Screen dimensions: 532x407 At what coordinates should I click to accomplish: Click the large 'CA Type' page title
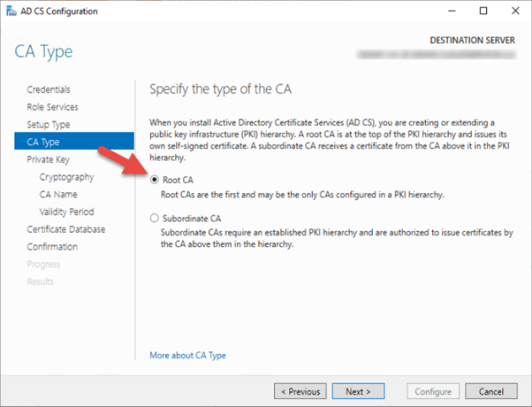(x=43, y=51)
